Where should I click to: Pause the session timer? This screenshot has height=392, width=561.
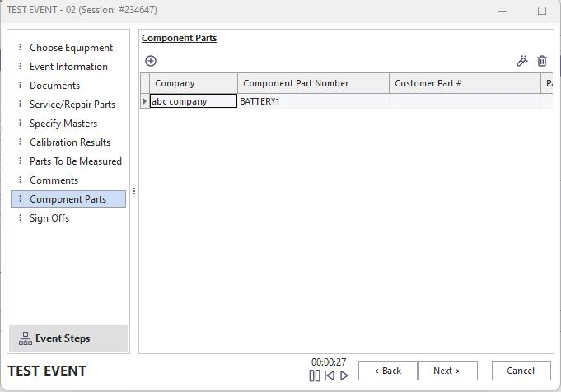click(x=315, y=376)
